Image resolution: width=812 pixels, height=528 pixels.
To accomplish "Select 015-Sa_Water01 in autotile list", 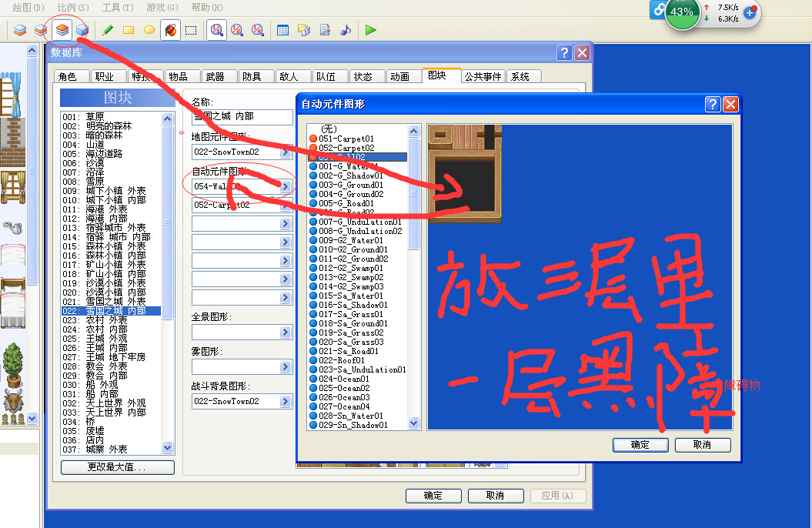I will click(358, 296).
